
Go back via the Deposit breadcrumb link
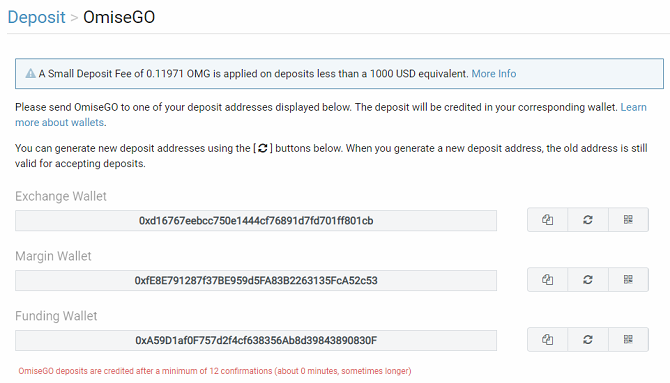click(x=36, y=17)
